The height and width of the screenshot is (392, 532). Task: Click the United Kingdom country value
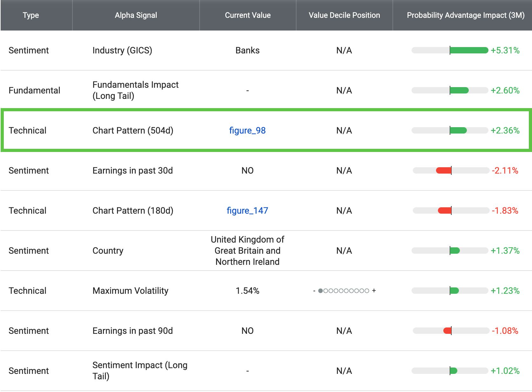click(247, 251)
